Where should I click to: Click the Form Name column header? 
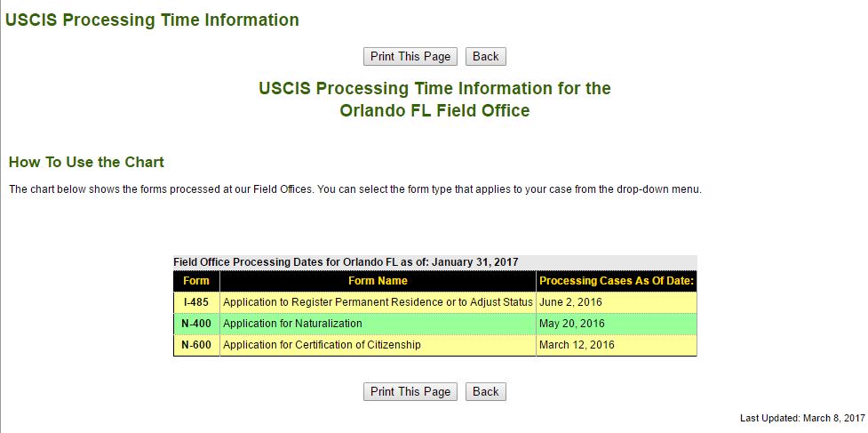click(378, 281)
